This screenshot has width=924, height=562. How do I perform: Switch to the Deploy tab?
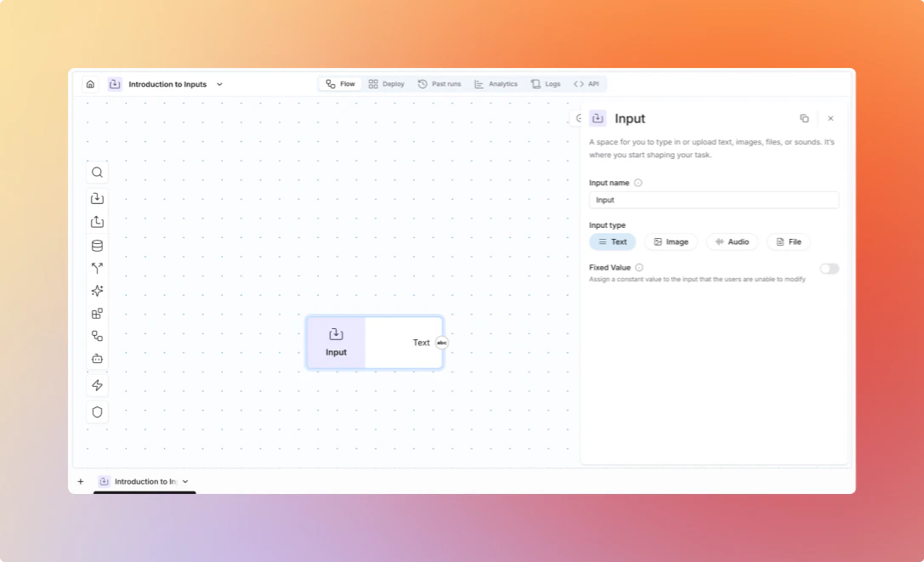pyautogui.click(x=387, y=84)
